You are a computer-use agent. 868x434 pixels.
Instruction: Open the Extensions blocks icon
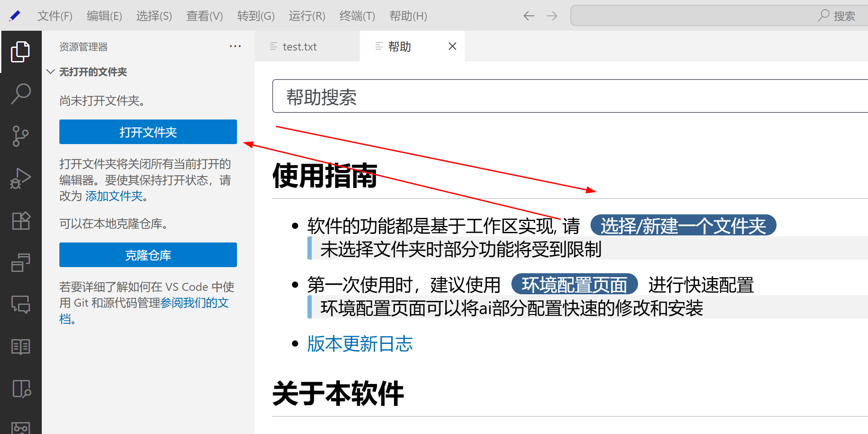(20, 221)
